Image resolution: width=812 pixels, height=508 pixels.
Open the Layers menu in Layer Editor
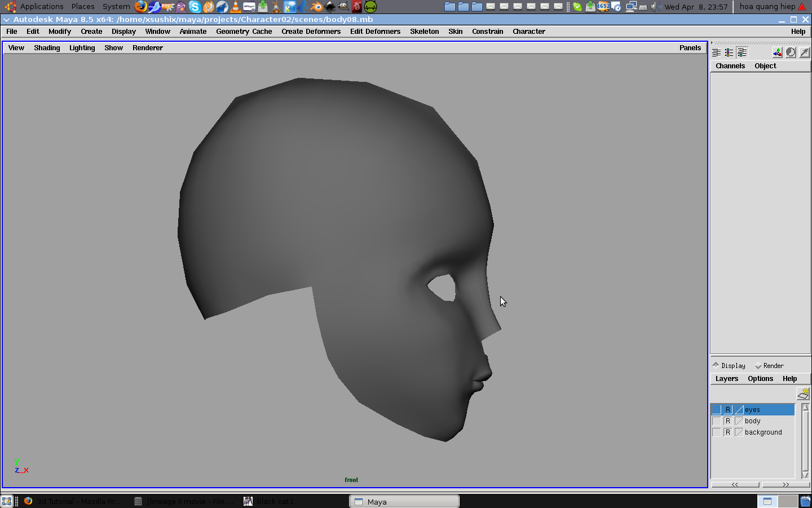click(x=726, y=379)
